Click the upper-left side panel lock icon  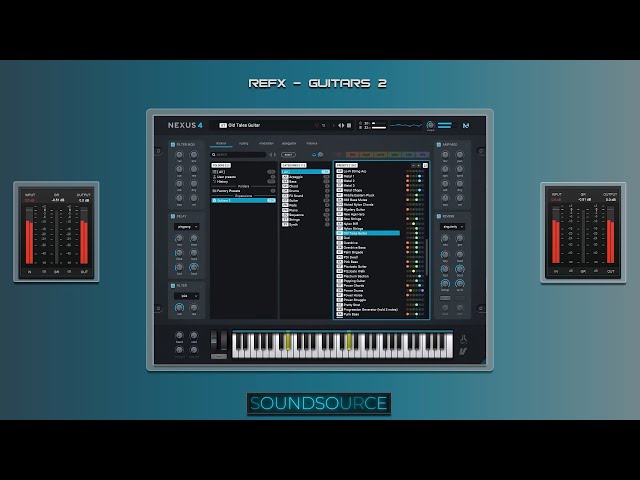(159, 151)
